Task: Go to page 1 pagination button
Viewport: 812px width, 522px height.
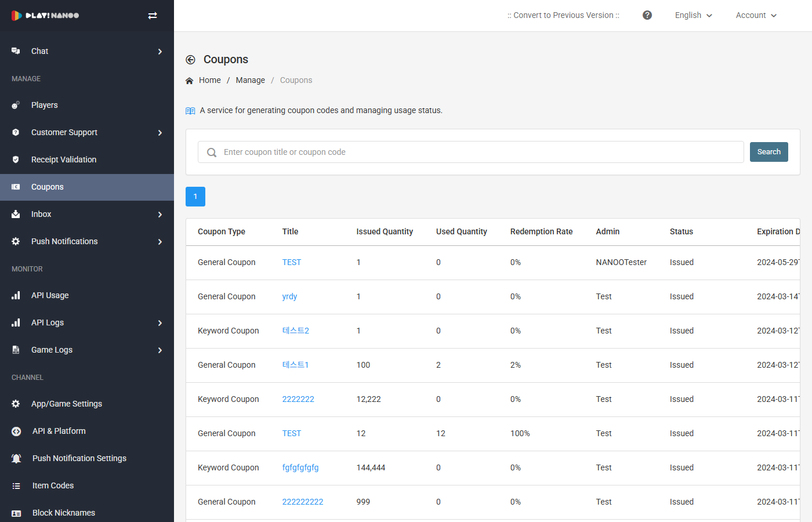Action: [x=195, y=197]
